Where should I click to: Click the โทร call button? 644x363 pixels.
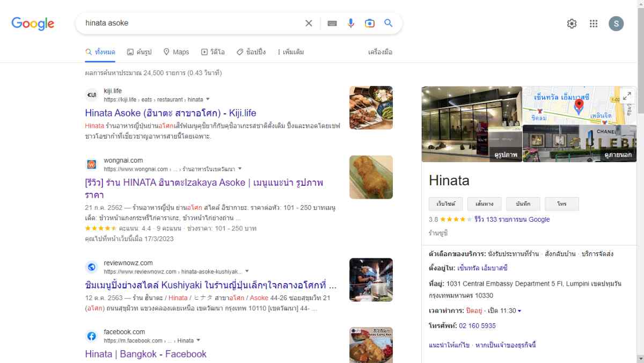562,204
